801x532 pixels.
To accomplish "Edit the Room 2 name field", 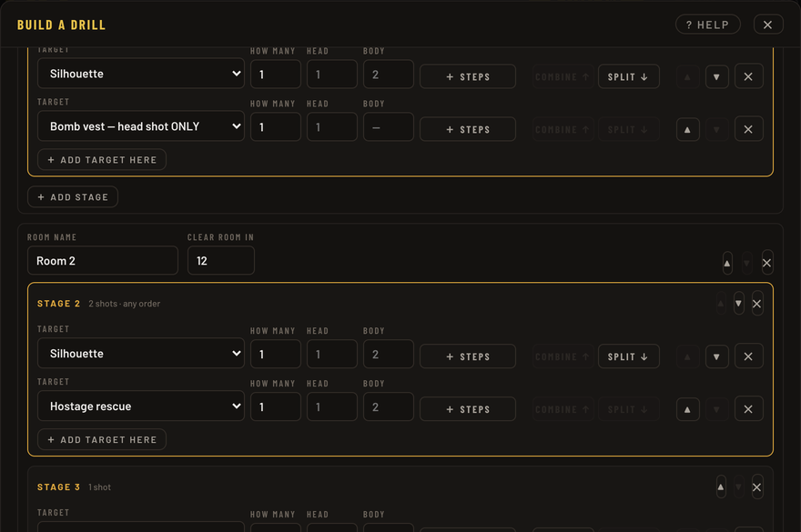I will coord(103,260).
